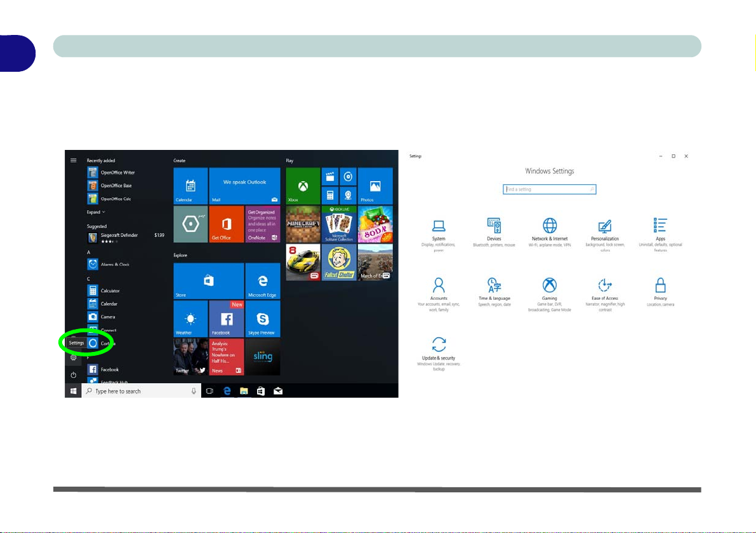Open the Fallout Shelter tile

[x=339, y=262]
